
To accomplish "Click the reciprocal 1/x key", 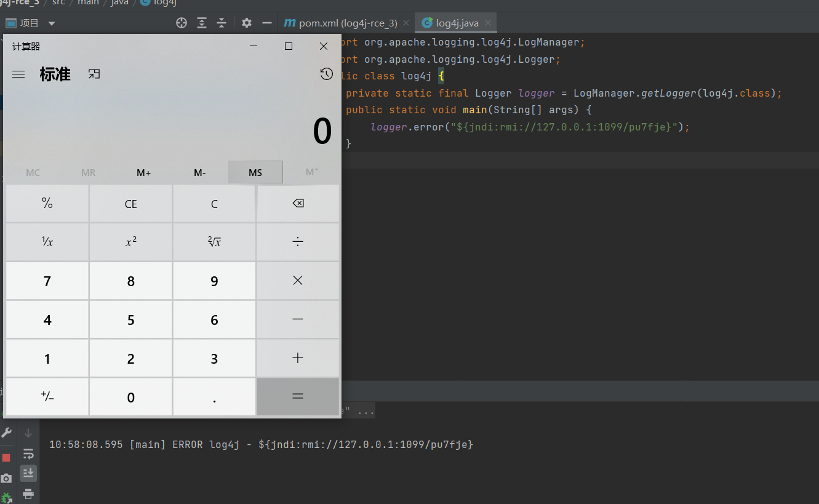I will 47,242.
